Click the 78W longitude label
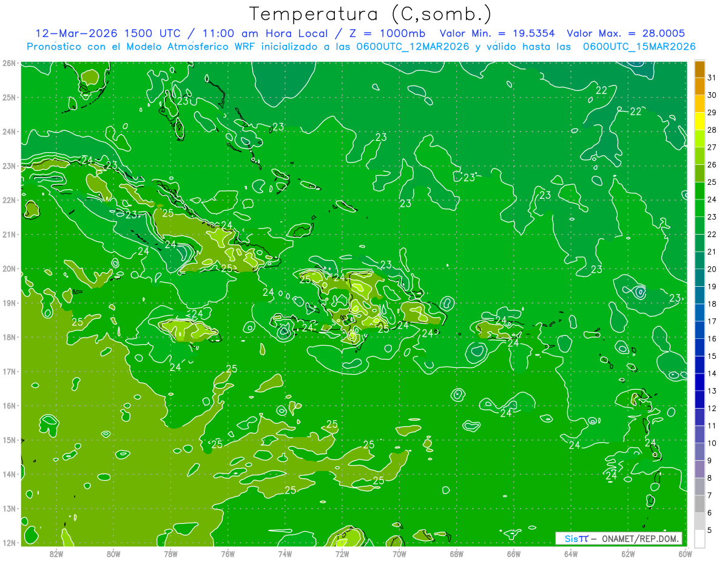 tap(170, 554)
